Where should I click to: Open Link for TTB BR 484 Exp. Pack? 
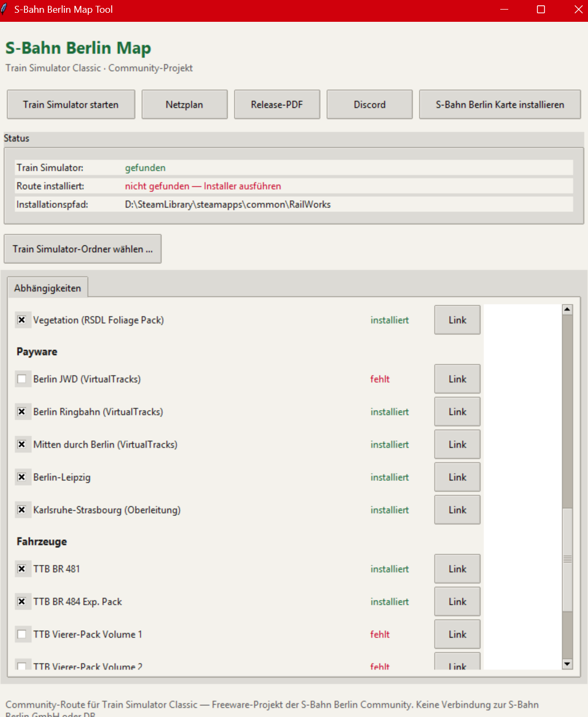[457, 602]
